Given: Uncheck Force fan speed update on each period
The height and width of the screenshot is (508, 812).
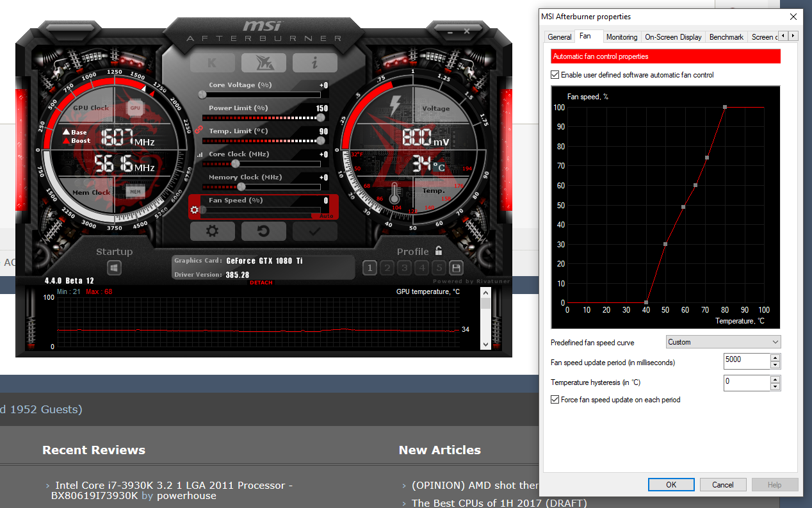Looking at the screenshot, I should (555, 400).
